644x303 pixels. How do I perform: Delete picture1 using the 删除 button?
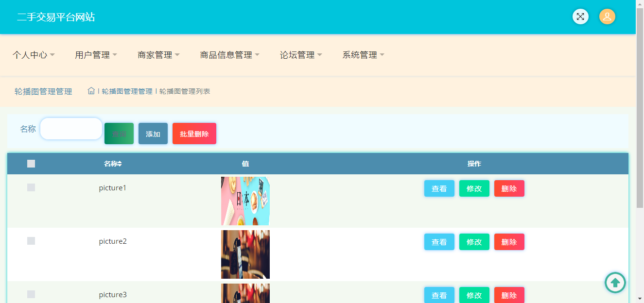point(509,188)
